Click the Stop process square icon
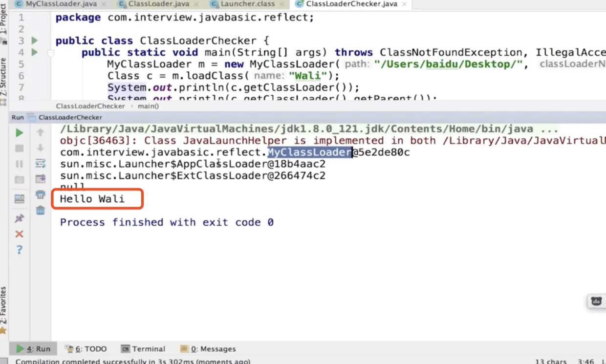The width and height of the screenshot is (606, 364). pos(19,148)
